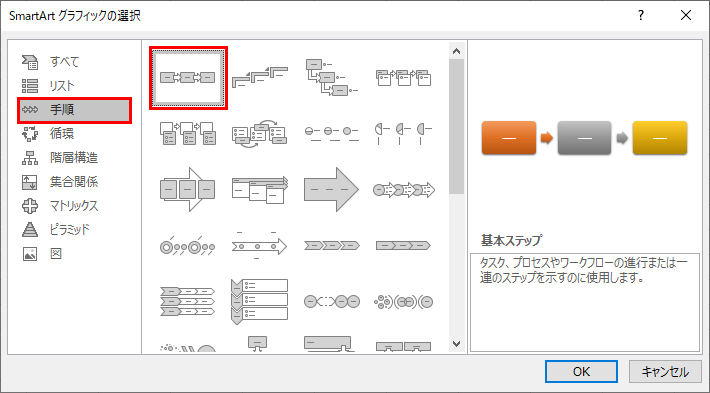Choose the basic chevron process layout
This screenshot has height=393, width=710.
tap(332, 246)
